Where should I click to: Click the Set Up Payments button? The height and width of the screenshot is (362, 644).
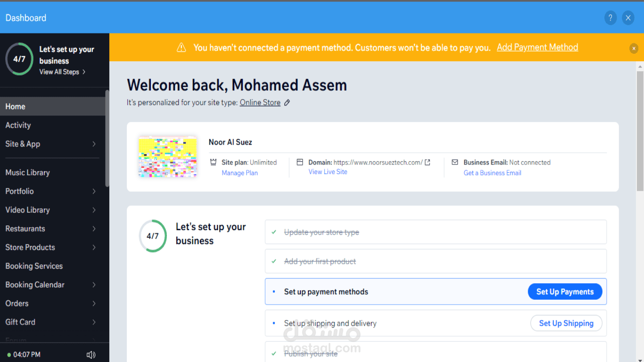(565, 292)
